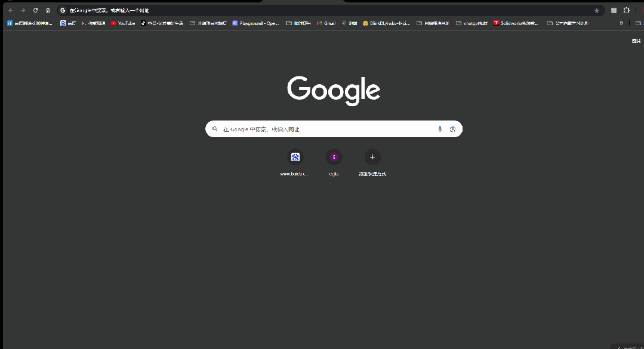Open the BlinkDL/rwkv-4-pi... bookmark
The height and width of the screenshot is (349, 644).
pyautogui.click(x=386, y=23)
